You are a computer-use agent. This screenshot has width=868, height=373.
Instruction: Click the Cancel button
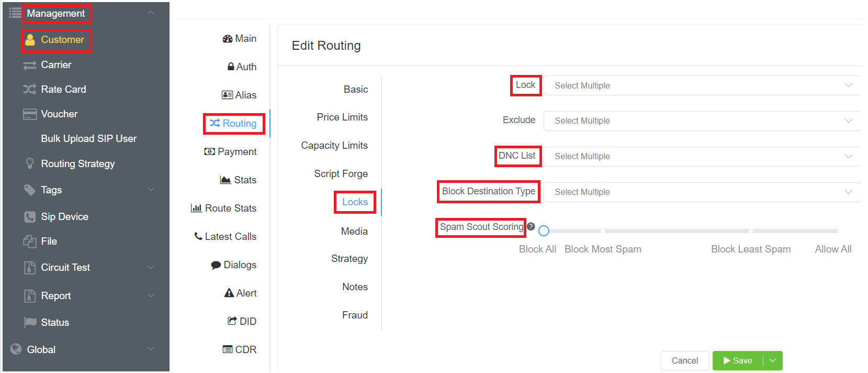[x=684, y=360]
